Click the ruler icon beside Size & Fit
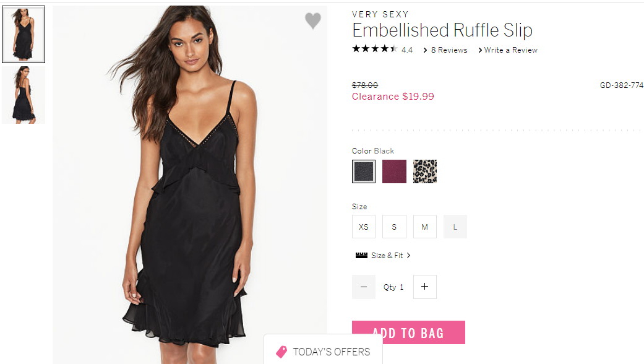Screen dimensions: 644x364 point(361,255)
